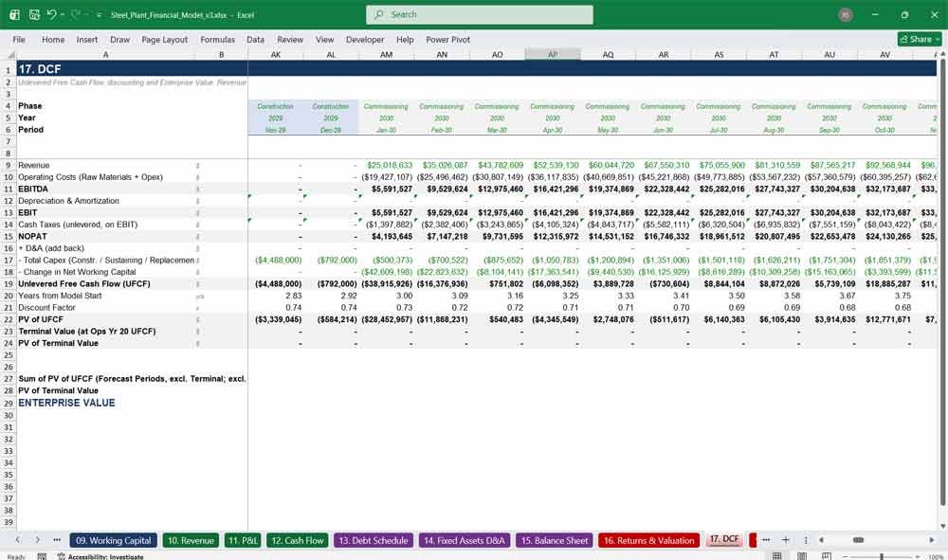
Task: Switch to the 10. Revenue sheet
Action: pos(191,541)
